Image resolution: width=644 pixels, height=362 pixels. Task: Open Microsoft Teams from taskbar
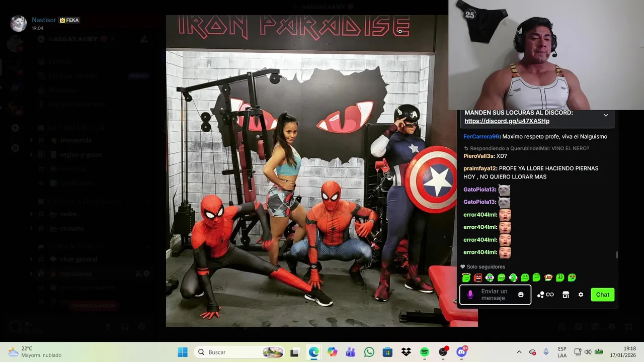[350, 352]
